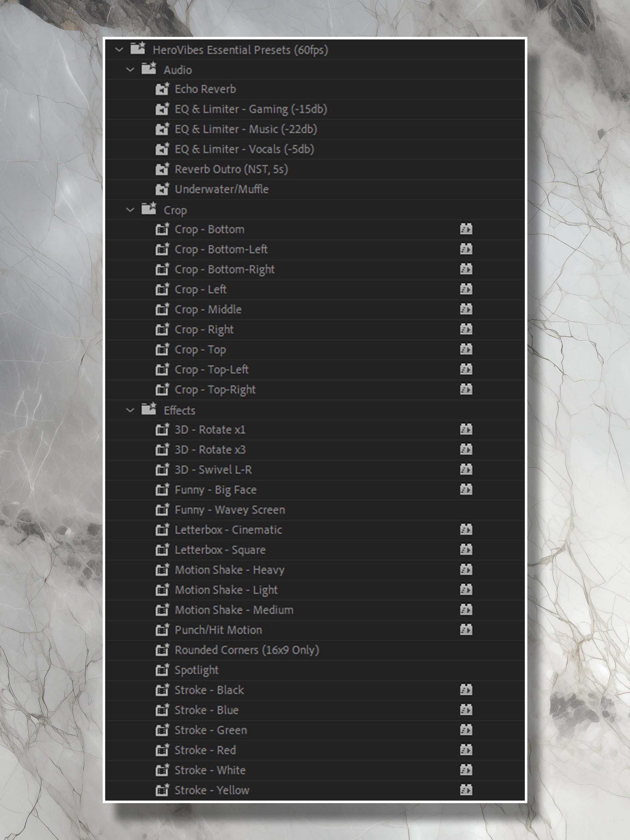Collapse the Effects presets folder

click(130, 410)
